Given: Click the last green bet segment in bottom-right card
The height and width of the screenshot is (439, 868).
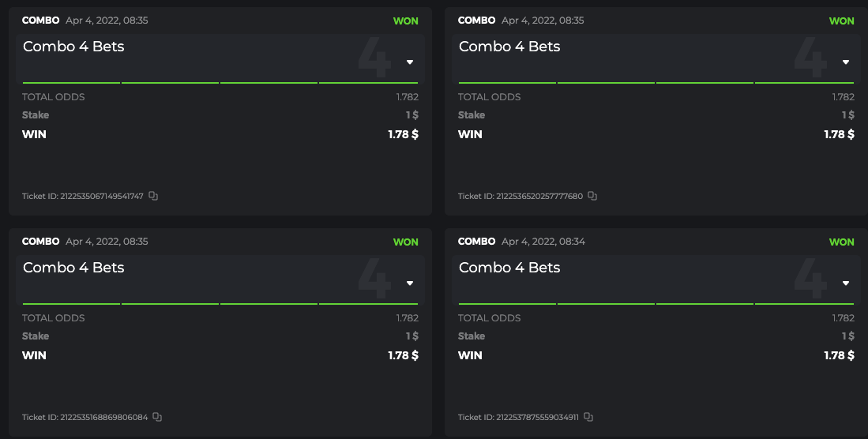Looking at the screenshot, I should (x=804, y=302).
